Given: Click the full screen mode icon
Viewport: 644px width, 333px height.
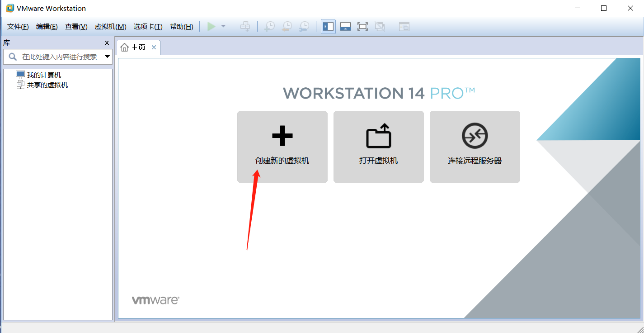Looking at the screenshot, I should [x=362, y=27].
